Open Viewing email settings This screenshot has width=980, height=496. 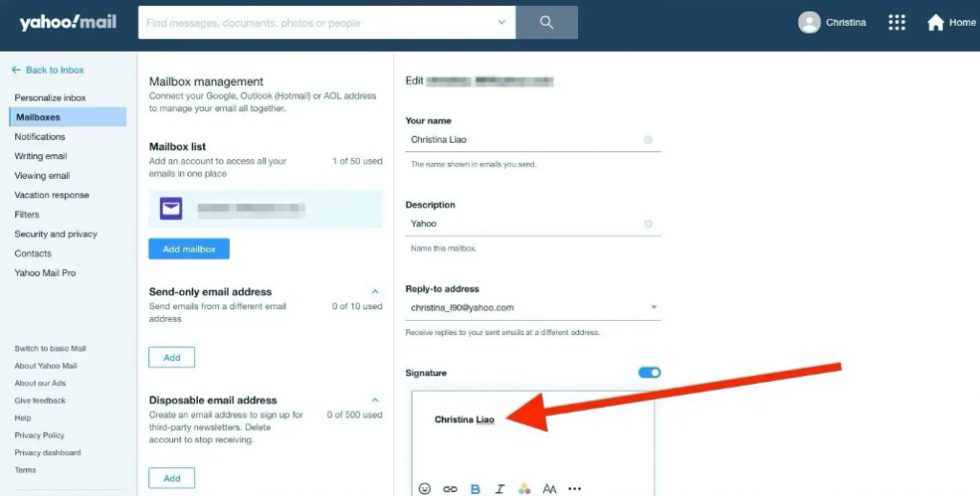click(42, 176)
